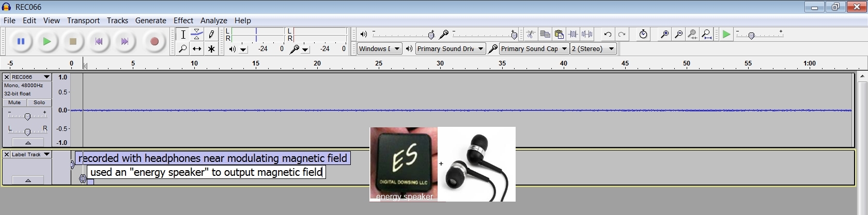This screenshot has height=215, width=868.
Task: Close the Label Track with X
Action: (x=7, y=154)
